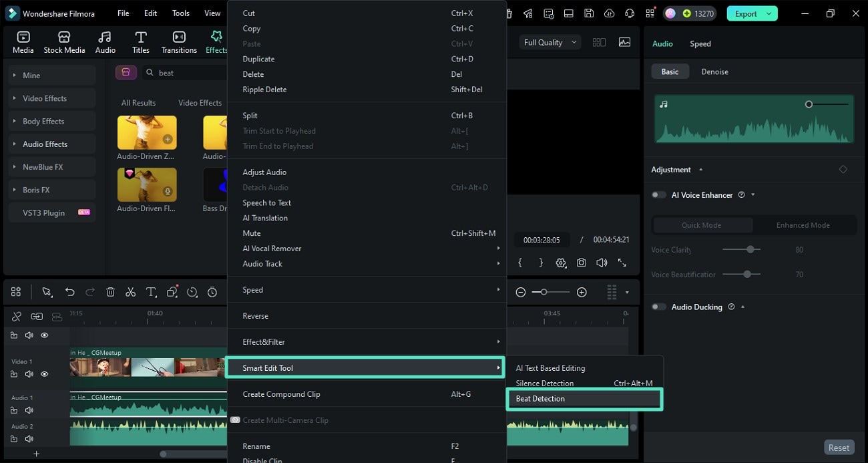The height and width of the screenshot is (463, 868).
Task: Add keyframe diamond for Adjustment
Action: click(x=843, y=170)
